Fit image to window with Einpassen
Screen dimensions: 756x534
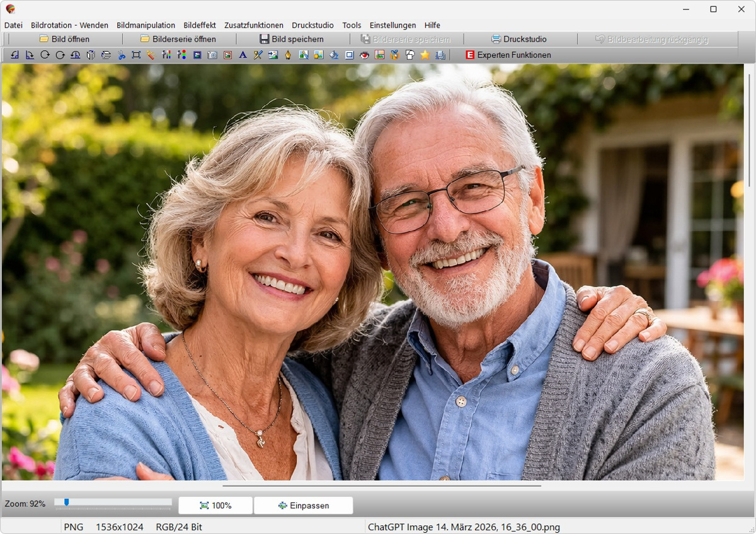tap(303, 505)
